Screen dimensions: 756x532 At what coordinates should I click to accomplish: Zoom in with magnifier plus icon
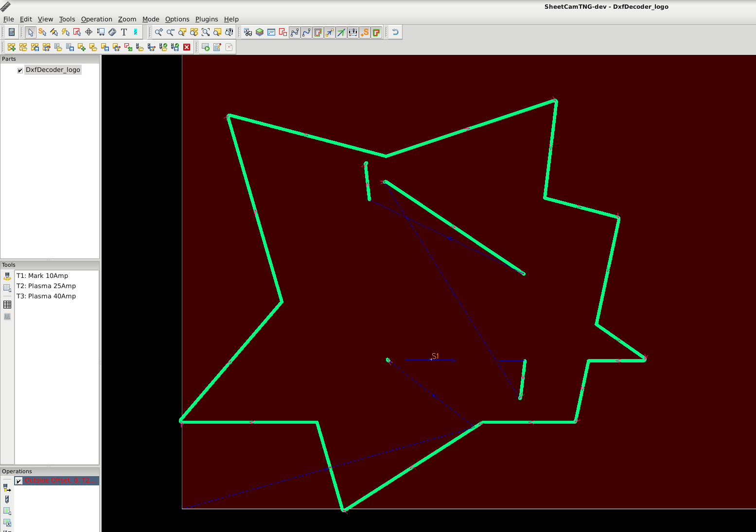tap(159, 32)
